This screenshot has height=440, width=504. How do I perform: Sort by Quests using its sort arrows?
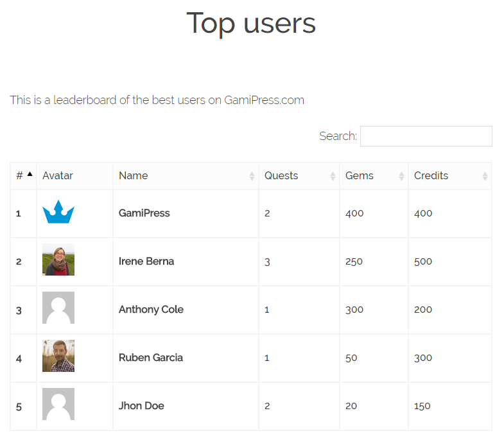point(333,176)
